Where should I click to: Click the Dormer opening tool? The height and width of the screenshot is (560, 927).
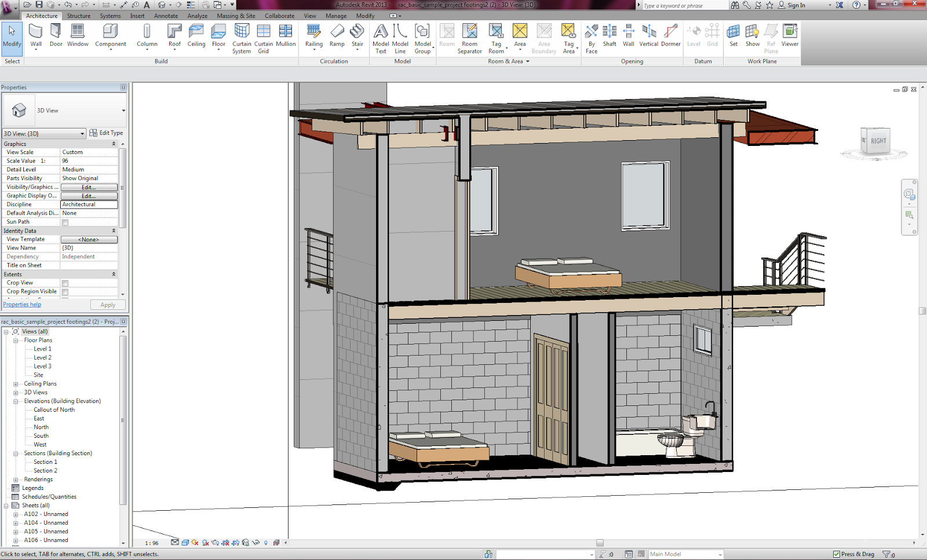[670, 35]
